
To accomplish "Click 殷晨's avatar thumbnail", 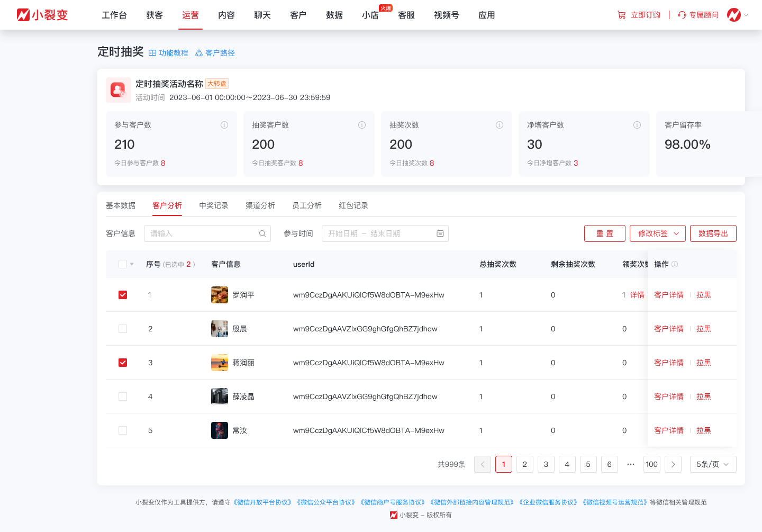I will [x=220, y=329].
